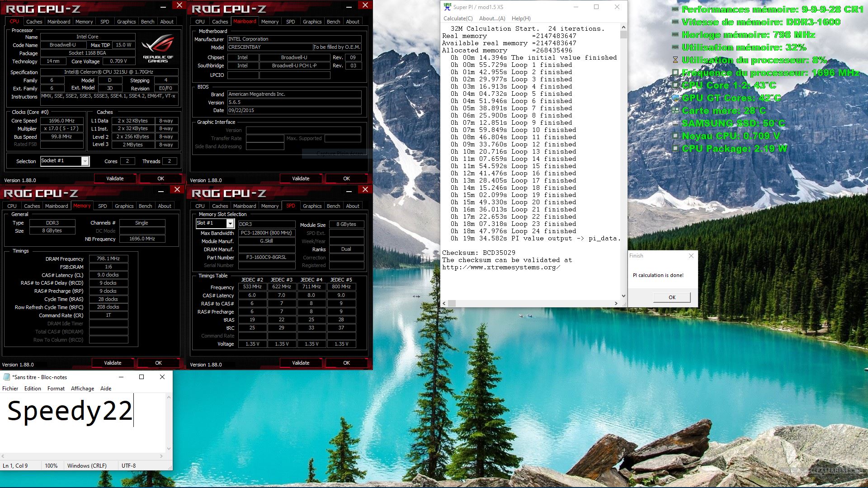Open the Memory Slot Selection Slot #1 dropdown

pos(230,224)
